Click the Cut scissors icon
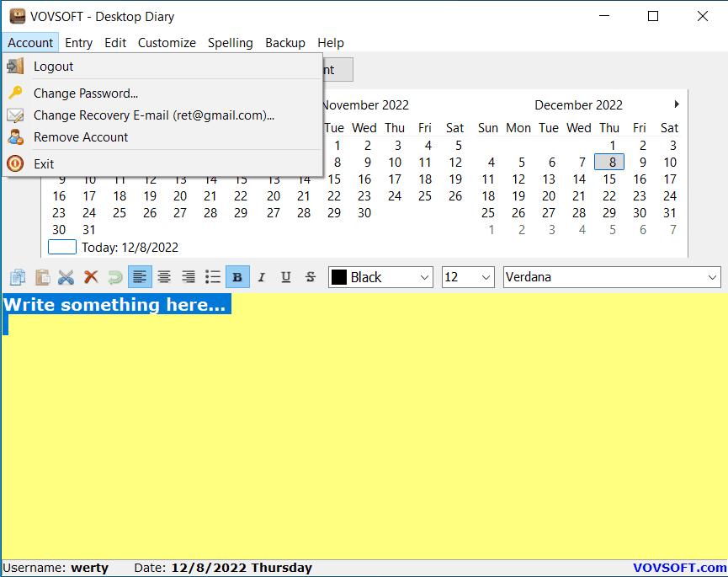 (x=66, y=277)
